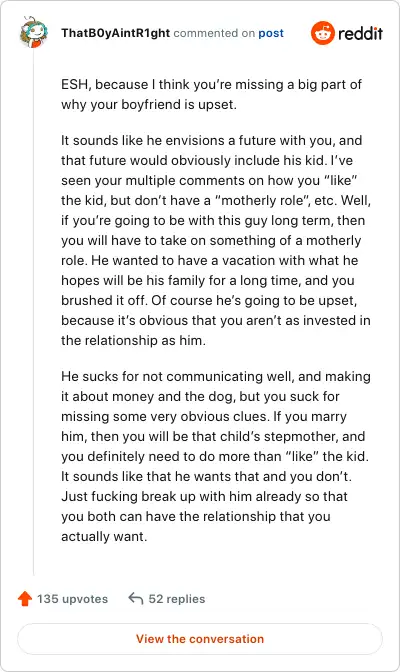Click the orange Reddit Snoo logo
This screenshot has height=672, width=400.
click(x=322, y=33)
